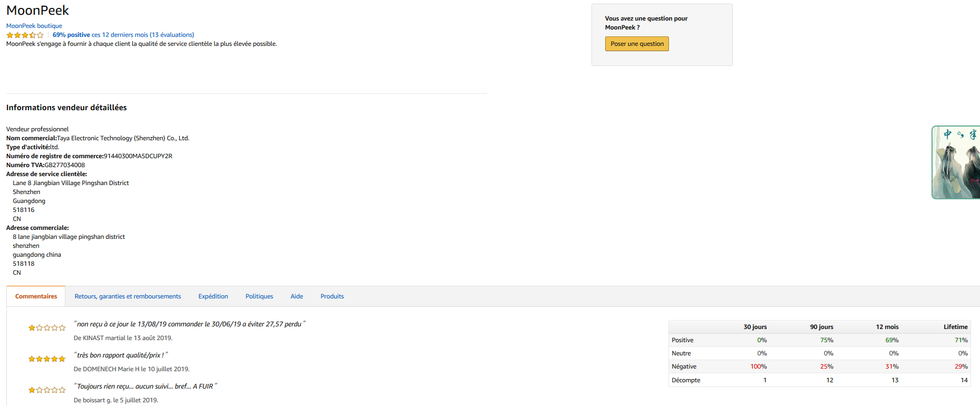Click the five-star rating of DOMENECH Marie review
Image resolution: width=980 pixels, height=406 pixels.
click(47, 359)
